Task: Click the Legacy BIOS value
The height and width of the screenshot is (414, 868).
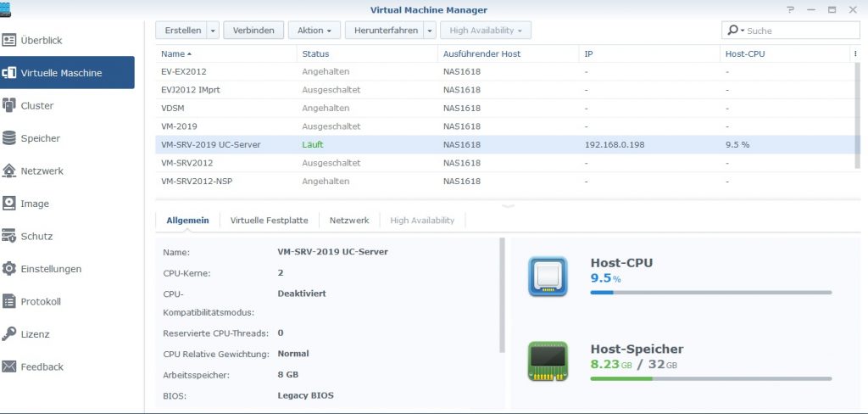Action: 305,395
